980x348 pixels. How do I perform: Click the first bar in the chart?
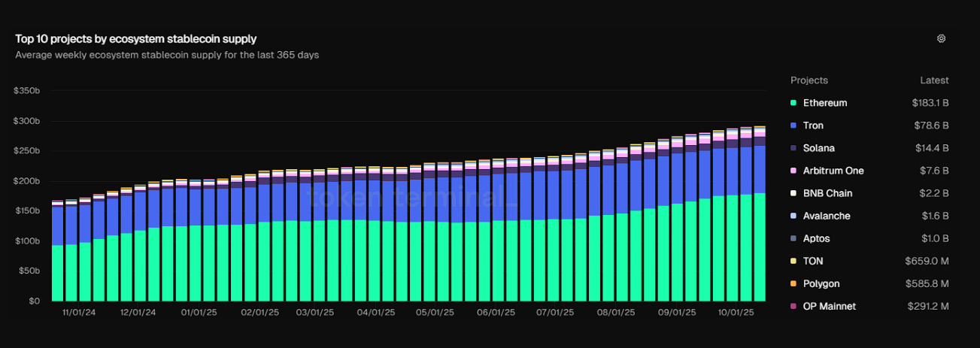tap(57, 272)
